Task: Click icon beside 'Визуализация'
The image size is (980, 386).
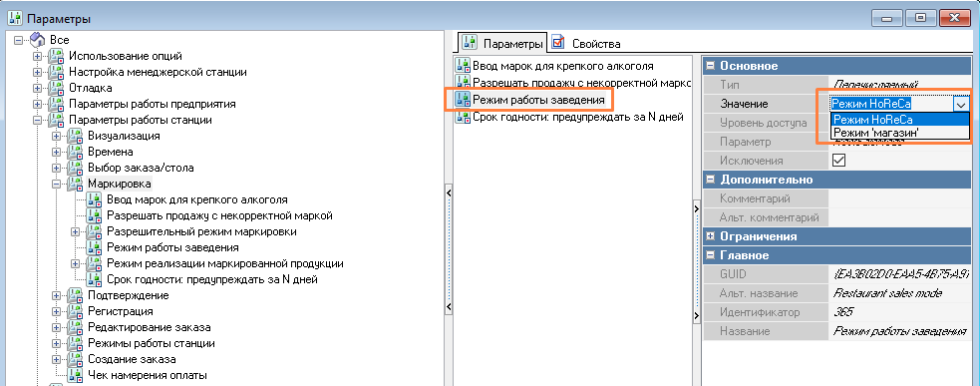Action: pyautogui.click(x=76, y=136)
